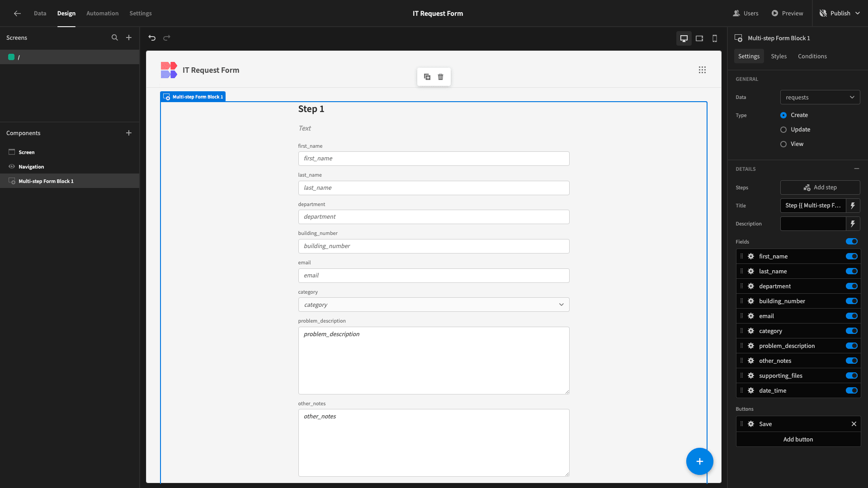Screen dimensions: 868x488
Task: Click the duplicate form block icon
Action: point(427,77)
